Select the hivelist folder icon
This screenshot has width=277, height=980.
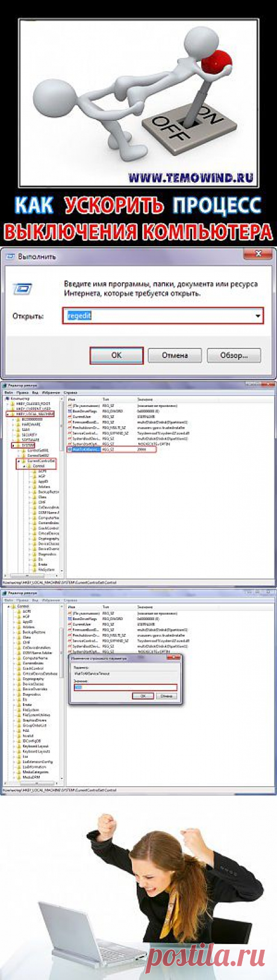point(19,736)
